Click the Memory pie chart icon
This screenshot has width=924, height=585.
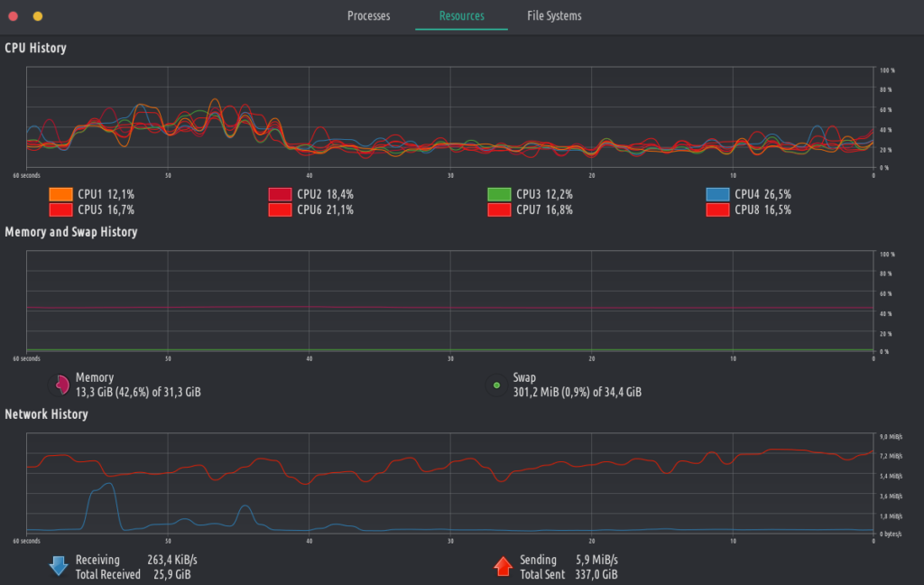60,384
